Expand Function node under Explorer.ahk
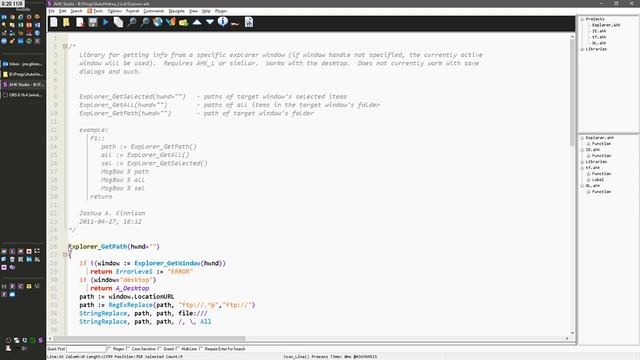640x360 pixels. click(589, 144)
